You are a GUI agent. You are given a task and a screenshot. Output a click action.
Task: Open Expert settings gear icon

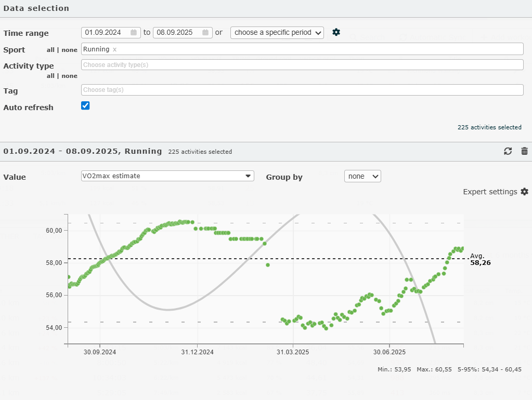click(x=524, y=192)
